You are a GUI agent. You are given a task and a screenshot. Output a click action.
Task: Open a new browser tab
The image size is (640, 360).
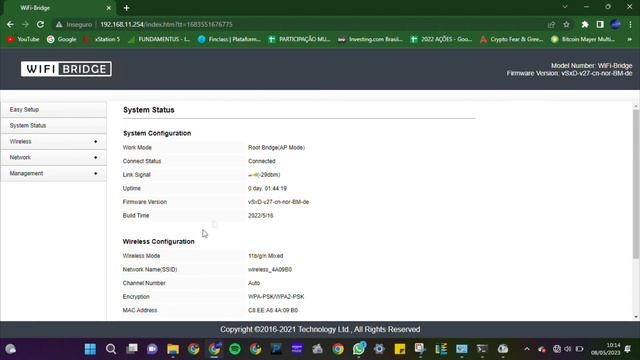(127, 8)
